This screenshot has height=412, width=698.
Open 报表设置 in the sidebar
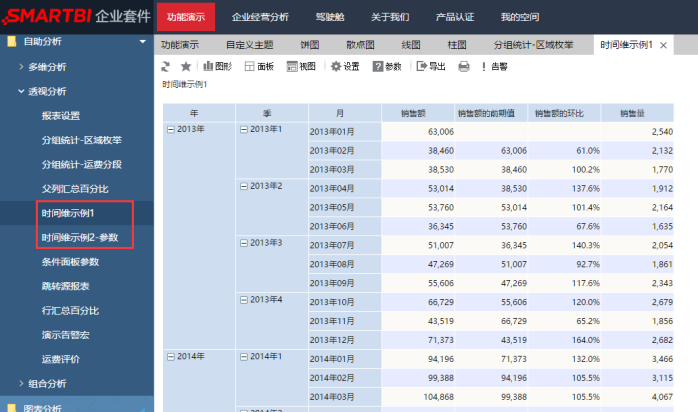pos(61,116)
